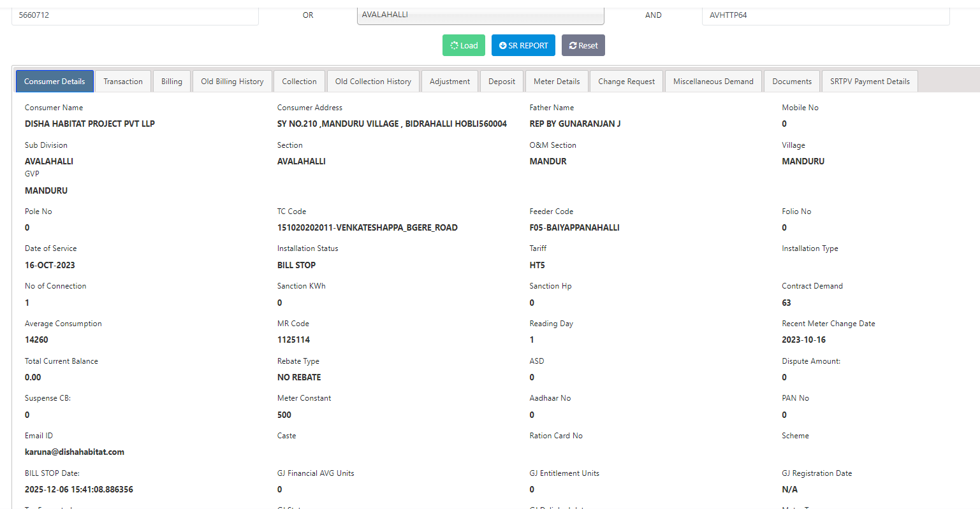This screenshot has width=980, height=509.
Task: Open the Billing tab
Action: (x=172, y=82)
